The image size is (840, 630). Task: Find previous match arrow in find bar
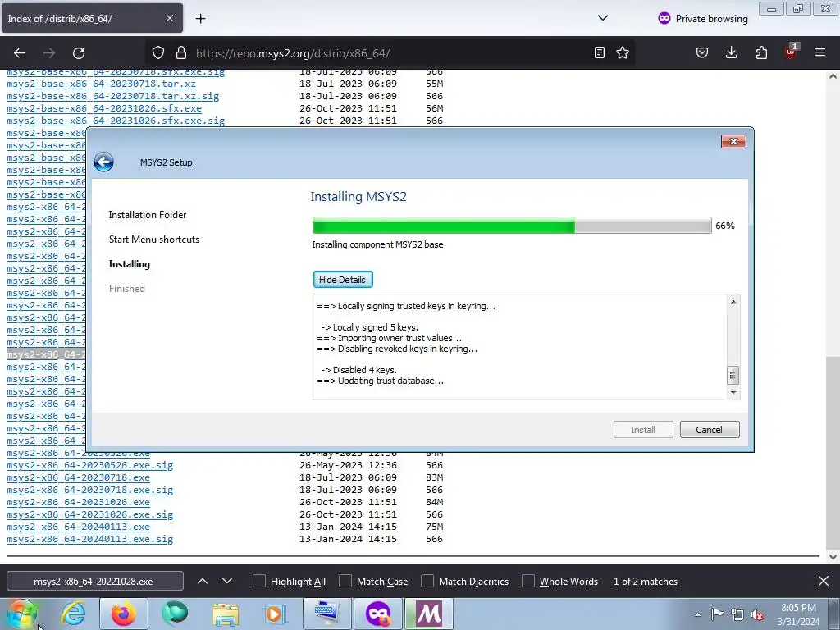[x=203, y=581]
